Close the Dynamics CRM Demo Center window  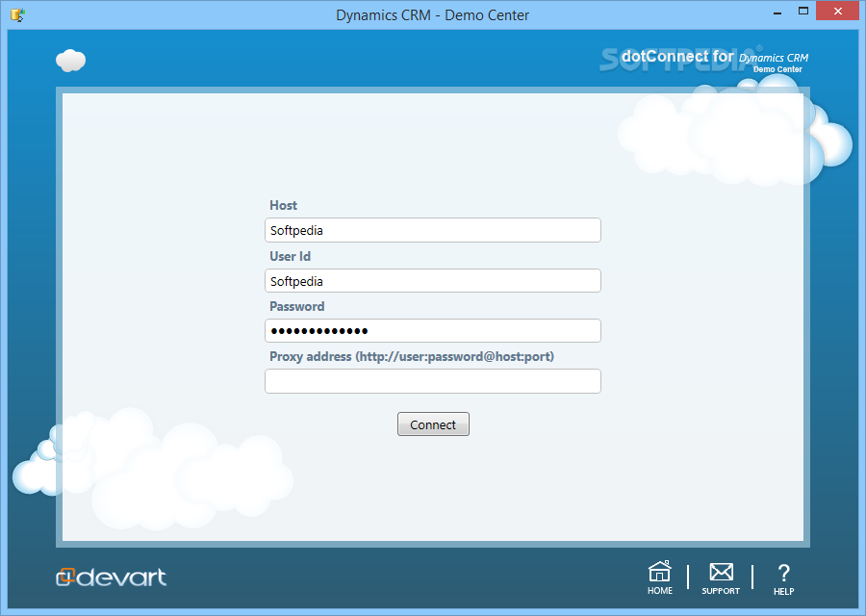pos(837,12)
